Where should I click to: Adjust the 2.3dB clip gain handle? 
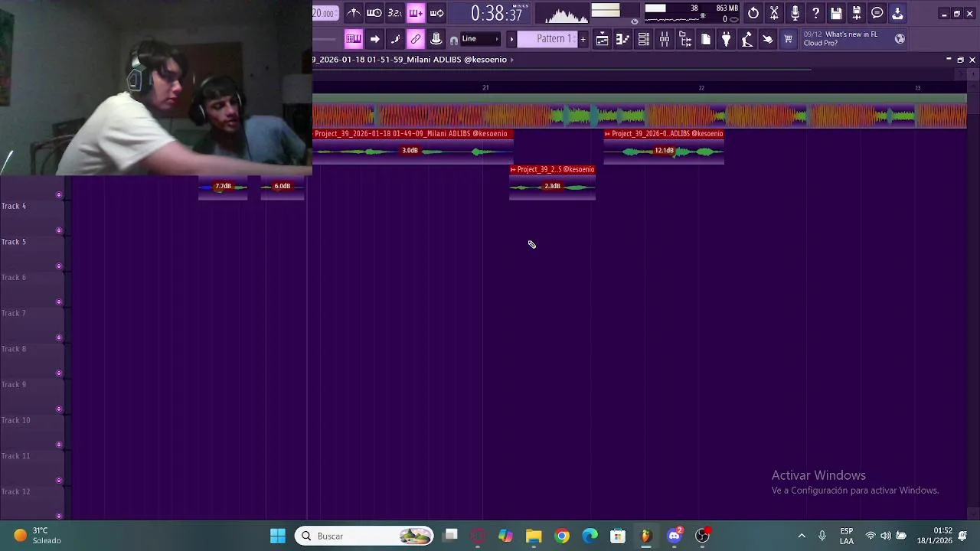click(x=552, y=186)
